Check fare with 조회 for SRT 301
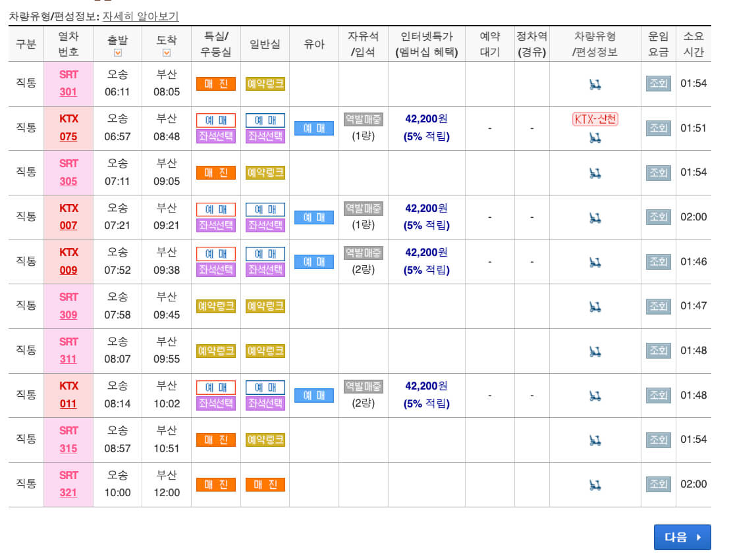The height and width of the screenshot is (560, 733). pyautogui.click(x=658, y=84)
